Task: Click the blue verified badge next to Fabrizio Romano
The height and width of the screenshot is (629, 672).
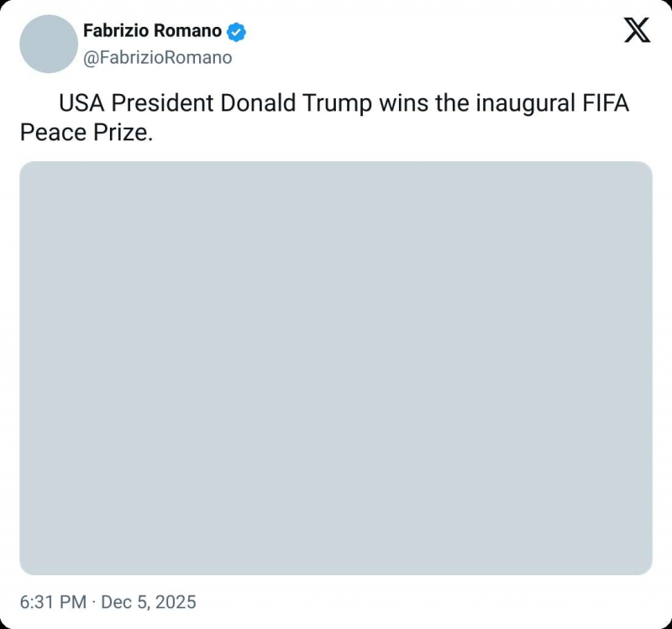Action: 238,30
